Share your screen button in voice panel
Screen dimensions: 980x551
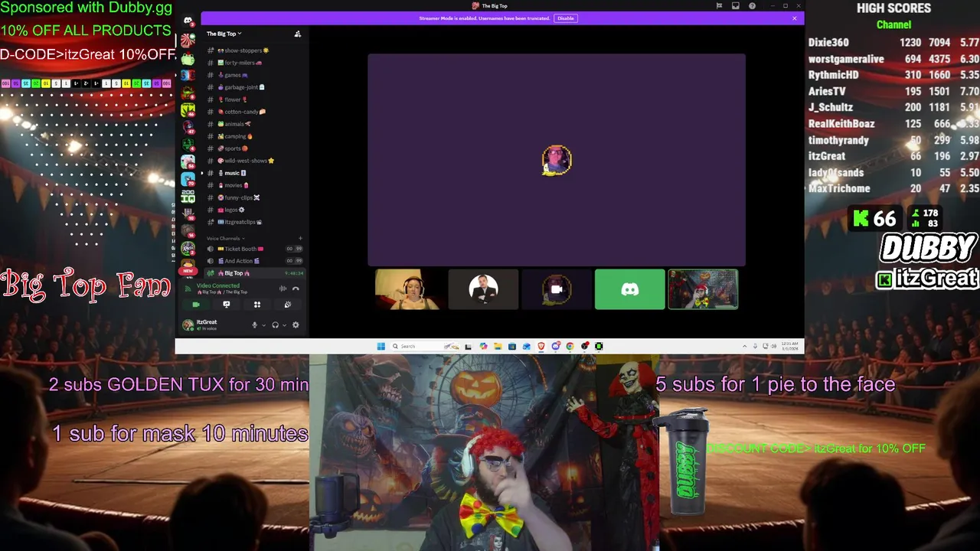click(x=227, y=305)
